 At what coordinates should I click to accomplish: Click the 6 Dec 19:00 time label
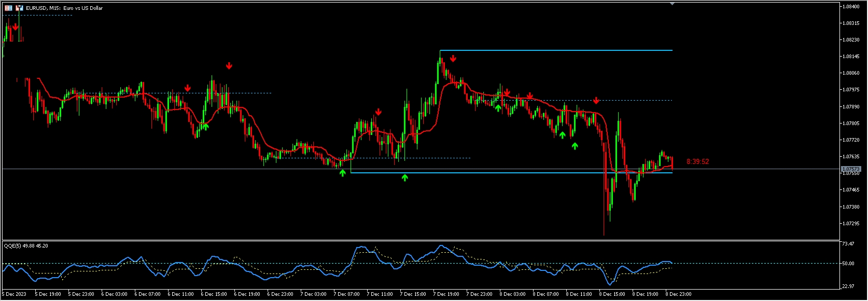[x=247, y=294]
